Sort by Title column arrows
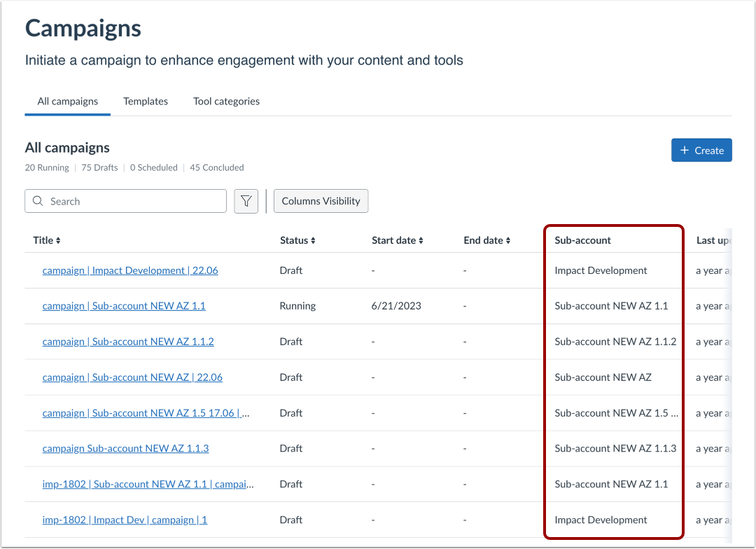Viewport: 756px width, 549px height. point(58,241)
